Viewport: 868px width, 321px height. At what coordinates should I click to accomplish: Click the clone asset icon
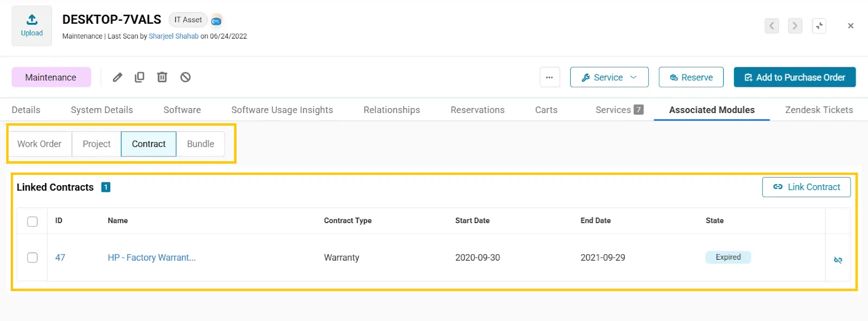click(139, 77)
